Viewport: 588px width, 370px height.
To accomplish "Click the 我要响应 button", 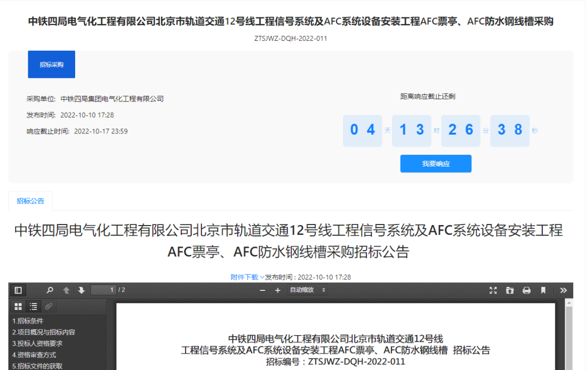I will (x=436, y=163).
